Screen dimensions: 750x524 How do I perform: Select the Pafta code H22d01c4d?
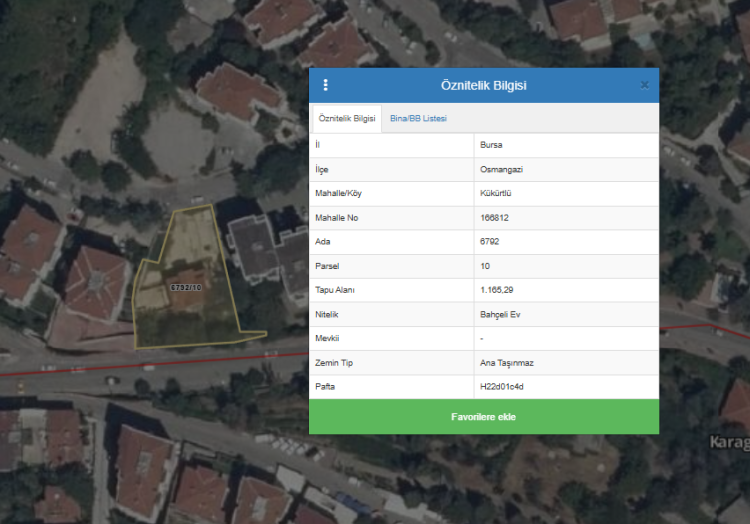[502, 386]
